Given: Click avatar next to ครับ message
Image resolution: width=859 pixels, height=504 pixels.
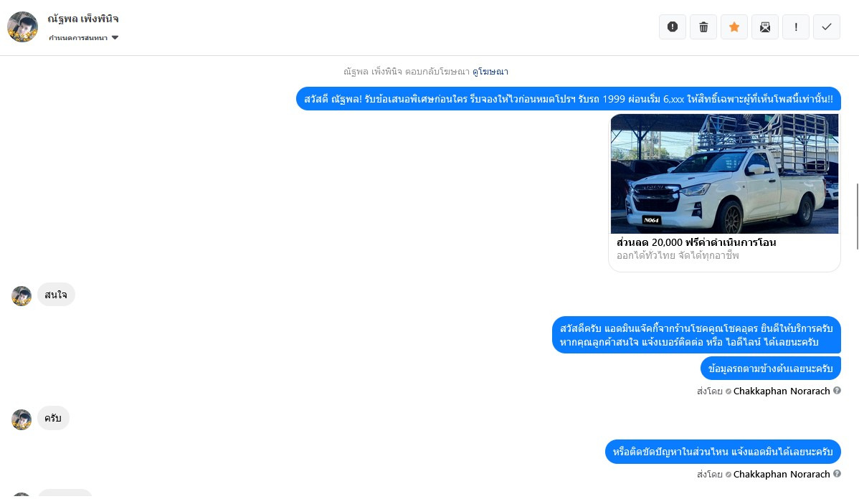Looking at the screenshot, I should [x=22, y=419].
